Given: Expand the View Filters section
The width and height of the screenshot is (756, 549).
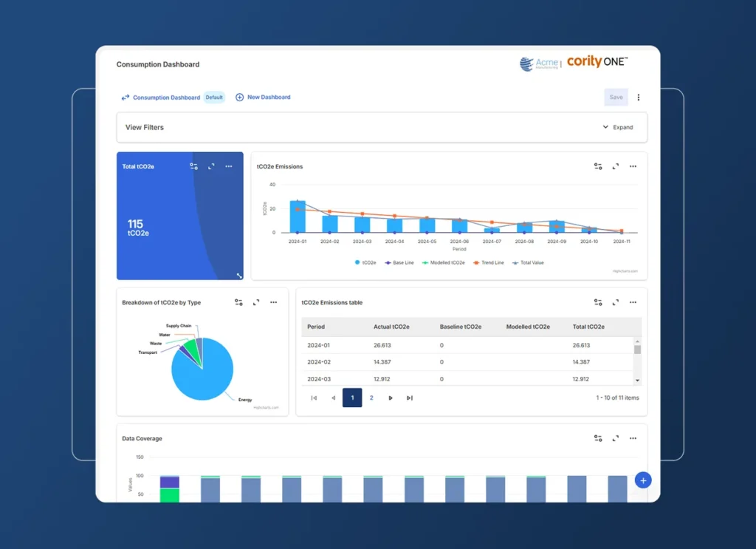Looking at the screenshot, I should pyautogui.click(x=617, y=127).
